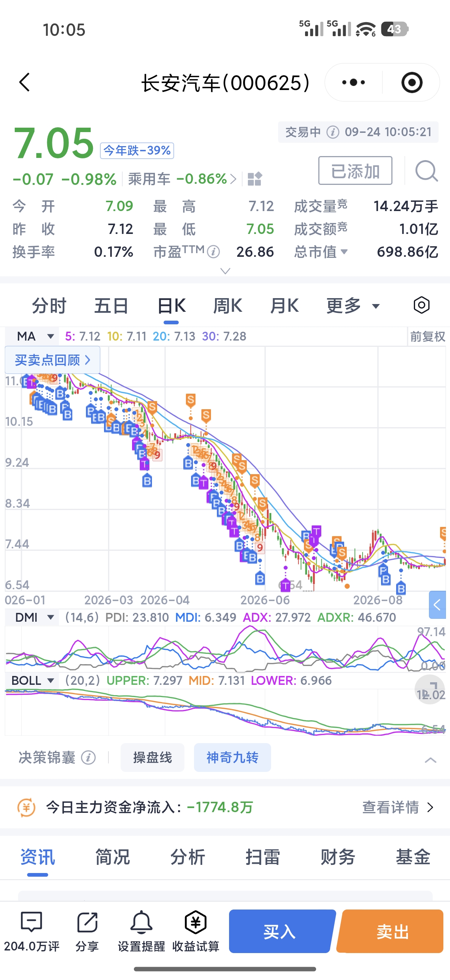The width and height of the screenshot is (450, 980).
Task: Open 查看详情 for capital flow
Action: click(x=398, y=807)
